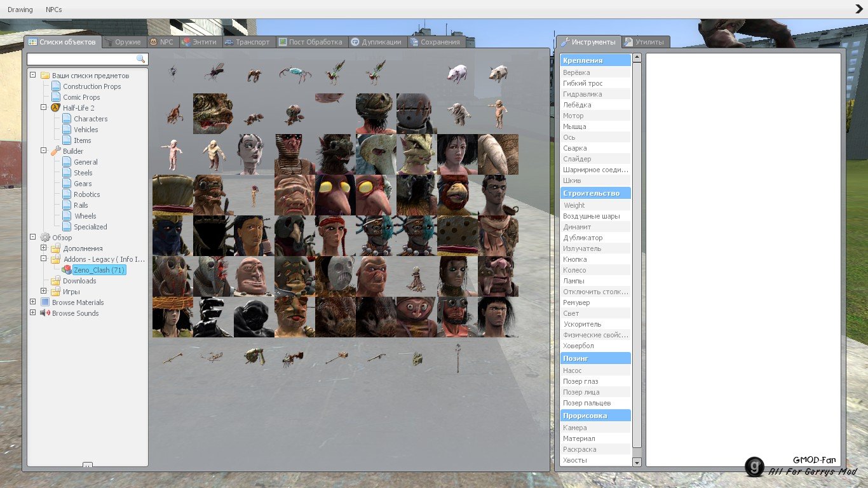Open the Сохранения tab

point(436,42)
